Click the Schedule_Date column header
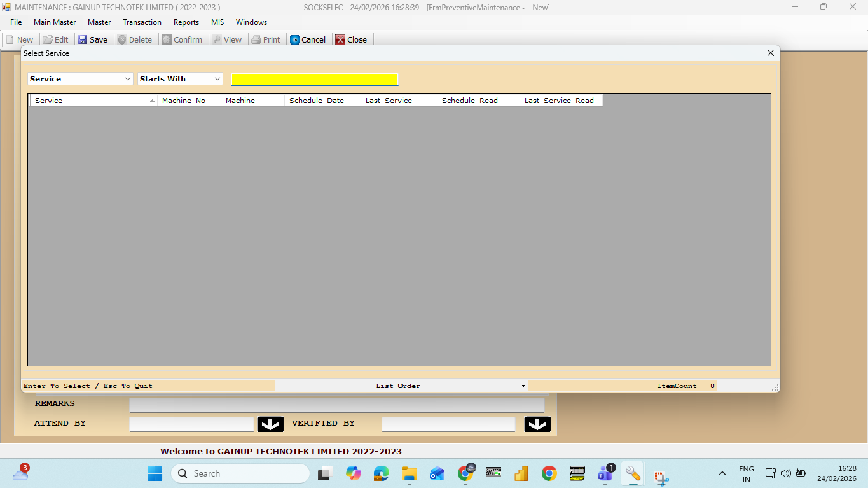This screenshot has width=868, height=488. tap(322, 101)
